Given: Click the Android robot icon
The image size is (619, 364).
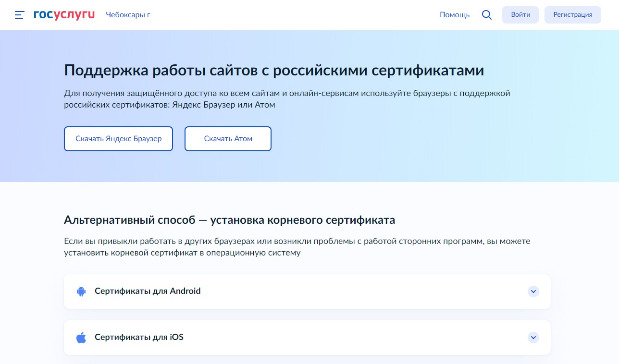Looking at the screenshot, I should pyautogui.click(x=81, y=291).
